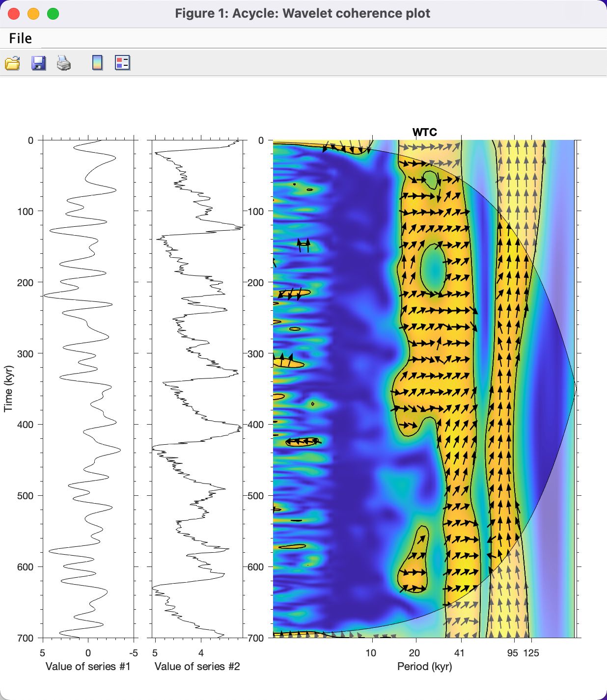Screen dimensions: 607x700
Task: Close the wavelet coherence figure window
Action: pos(14,14)
